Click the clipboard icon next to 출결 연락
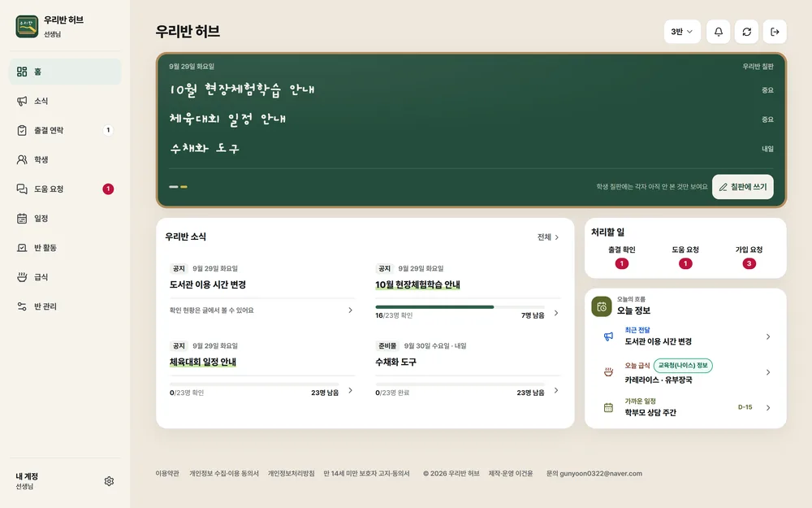This screenshot has height=508, width=812. pyautogui.click(x=22, y=130)
